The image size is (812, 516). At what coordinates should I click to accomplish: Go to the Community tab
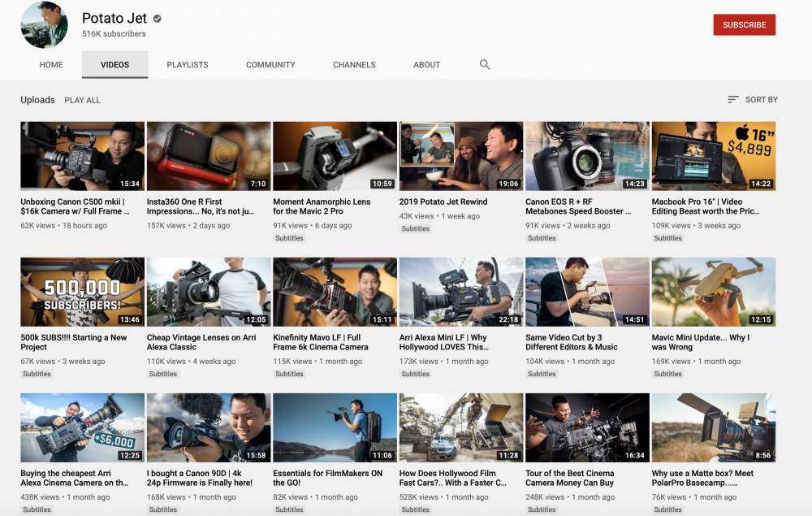point(270,65)
